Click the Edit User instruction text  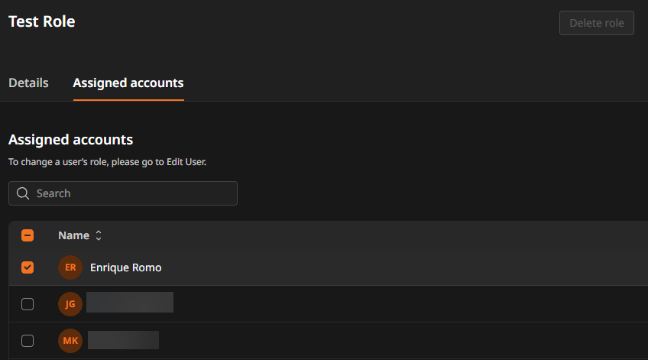107,162
